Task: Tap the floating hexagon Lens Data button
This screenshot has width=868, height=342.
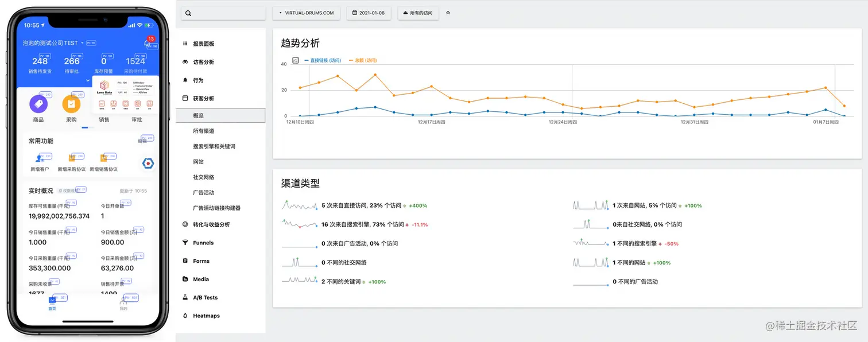Action: pyautogui.click(x=148, y=164)
